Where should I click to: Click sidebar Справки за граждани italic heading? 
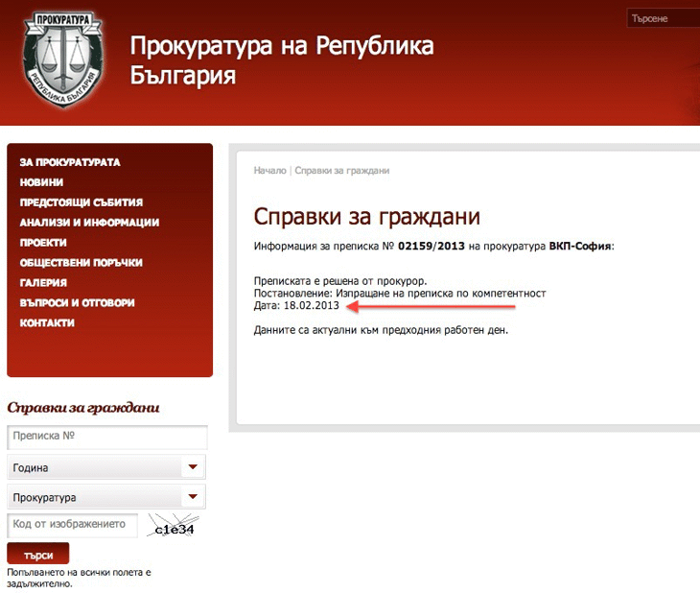pyautogui.click(x=83, y=408)
